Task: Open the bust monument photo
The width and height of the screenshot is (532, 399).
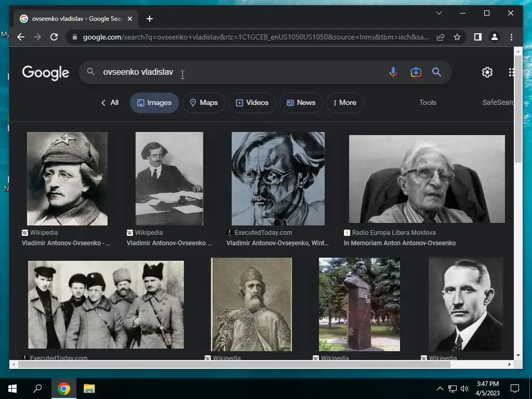Action: click(360, 304)
